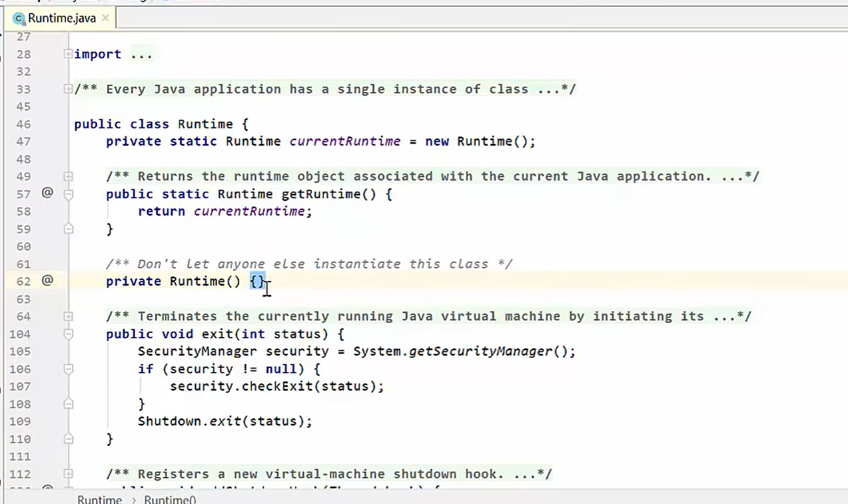Collapse the getRuntime() method body
The image size is (848, 504).
[68, 194]
